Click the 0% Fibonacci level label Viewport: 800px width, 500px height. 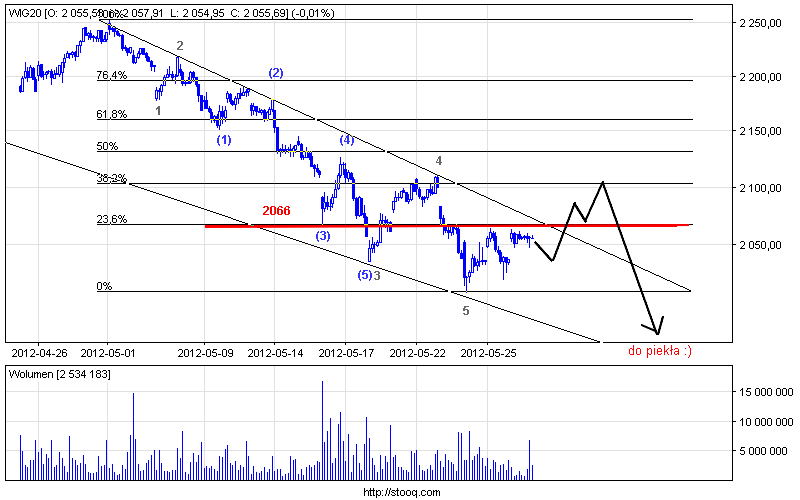(104, 286)
